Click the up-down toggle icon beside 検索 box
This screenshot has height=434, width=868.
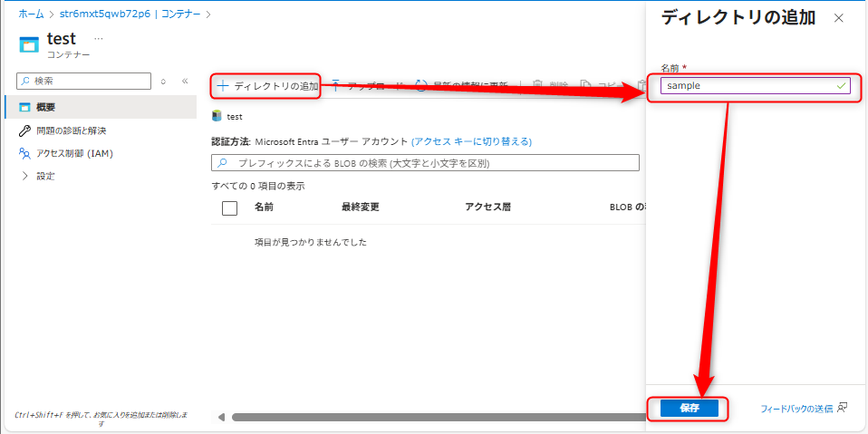[x=163, y=81]
